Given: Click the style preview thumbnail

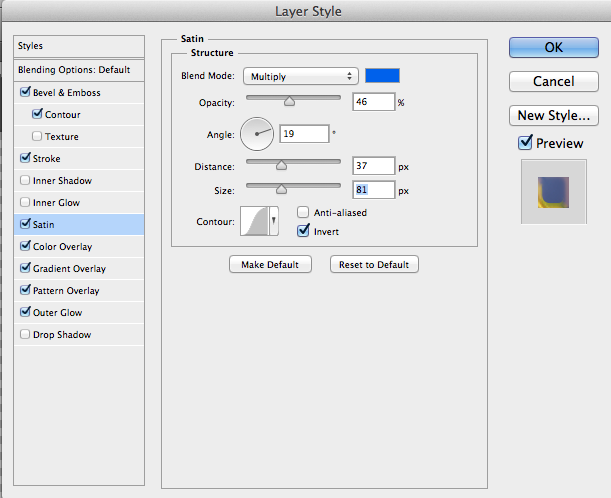Looking at the screenshot, I should (x=554, y=191).
